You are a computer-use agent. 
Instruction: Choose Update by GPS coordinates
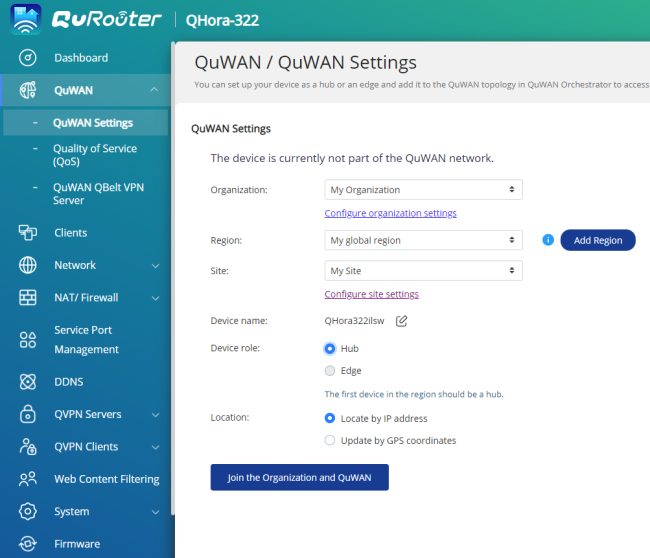tap(330, 440)
